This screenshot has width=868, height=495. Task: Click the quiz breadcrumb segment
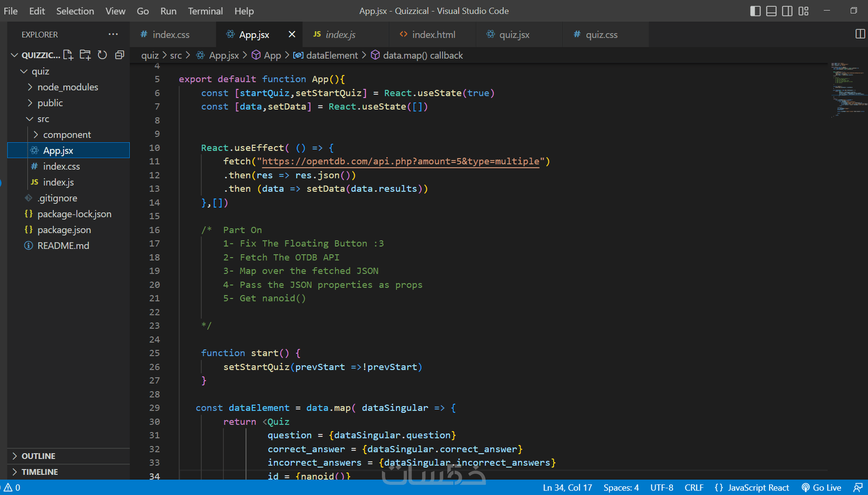150,55
